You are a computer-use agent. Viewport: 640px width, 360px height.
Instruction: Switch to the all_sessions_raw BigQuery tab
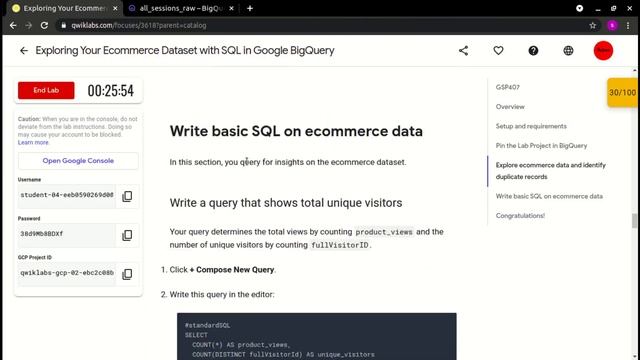pyautogui.click(x=180, y=8)
